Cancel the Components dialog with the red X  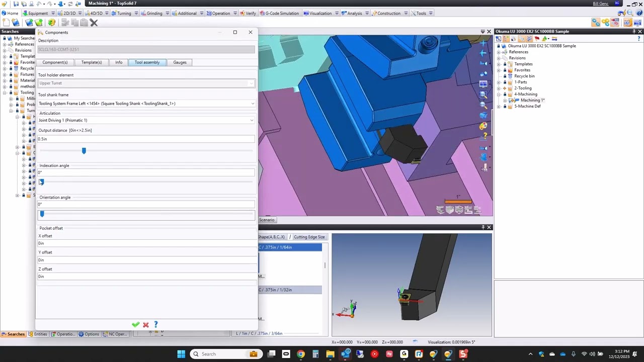pos(146,325)
